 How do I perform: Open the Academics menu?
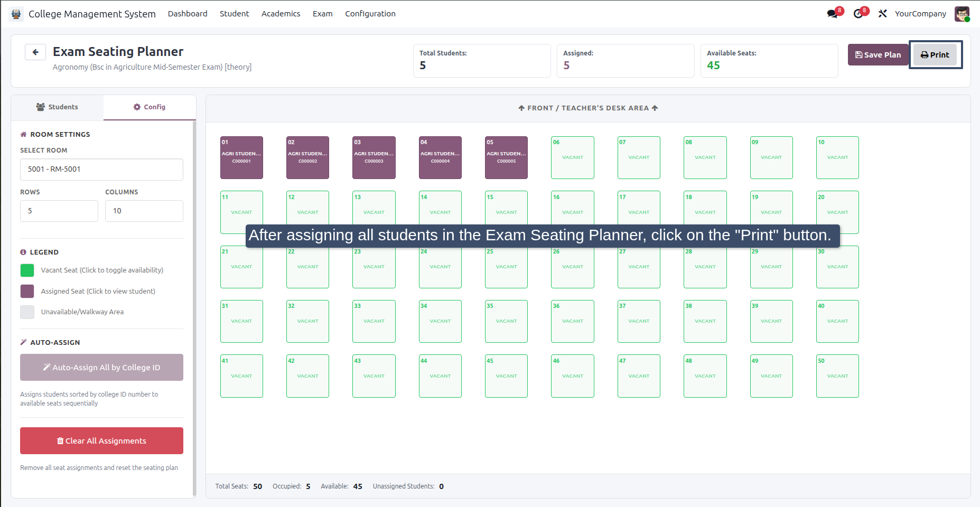click(281, 14)
